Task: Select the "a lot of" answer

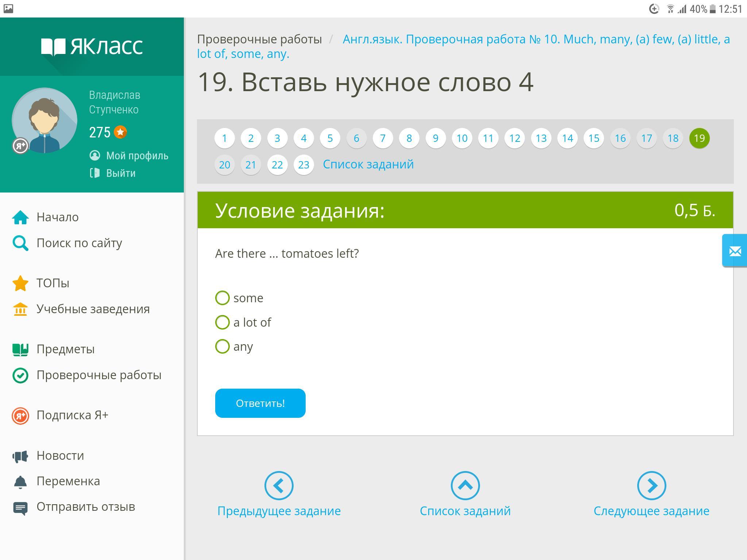Action: [222, 322]
